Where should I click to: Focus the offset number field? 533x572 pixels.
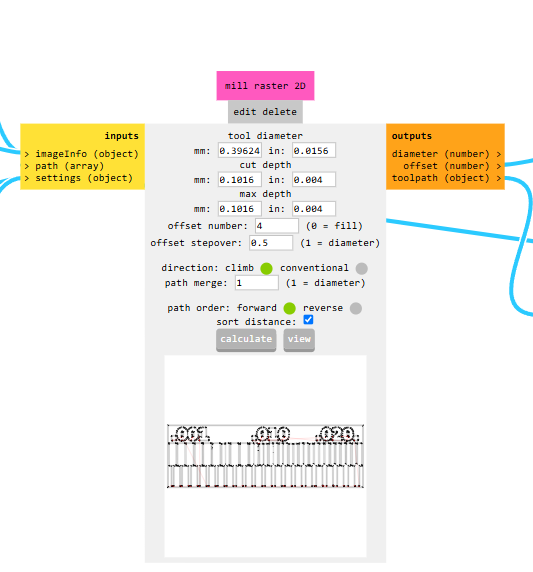point(277,226)
